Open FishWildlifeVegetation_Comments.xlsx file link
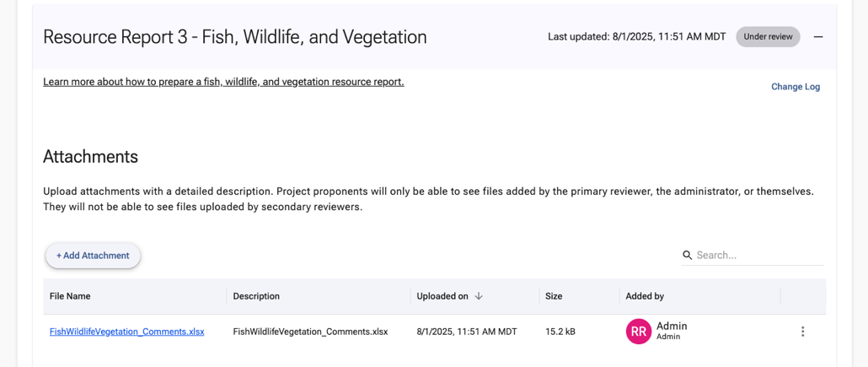The height and width of the screenshot is (367, 868). (126, 332)
